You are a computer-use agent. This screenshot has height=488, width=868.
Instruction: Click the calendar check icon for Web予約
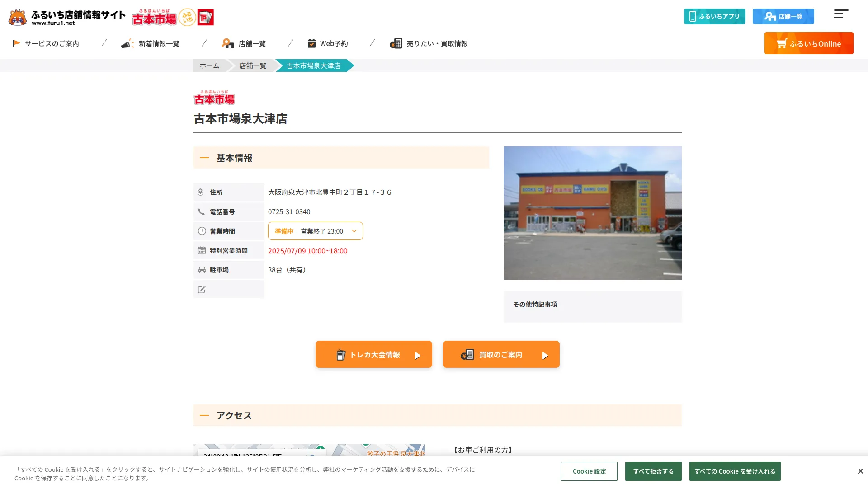click(x=311, y=43)
